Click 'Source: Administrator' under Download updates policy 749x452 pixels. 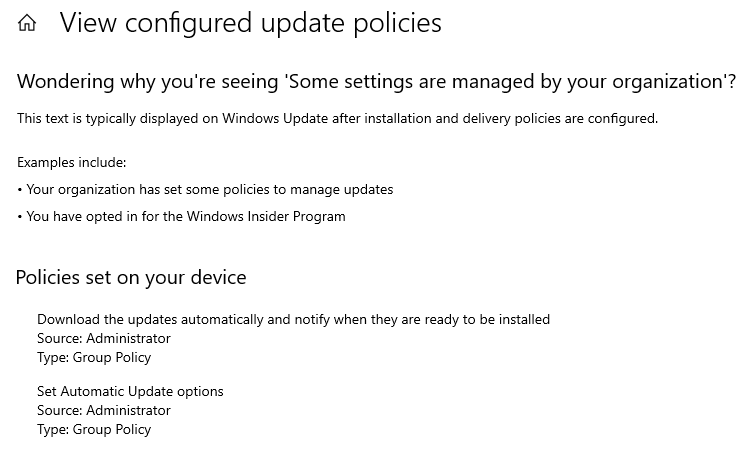tap(104, 338)
